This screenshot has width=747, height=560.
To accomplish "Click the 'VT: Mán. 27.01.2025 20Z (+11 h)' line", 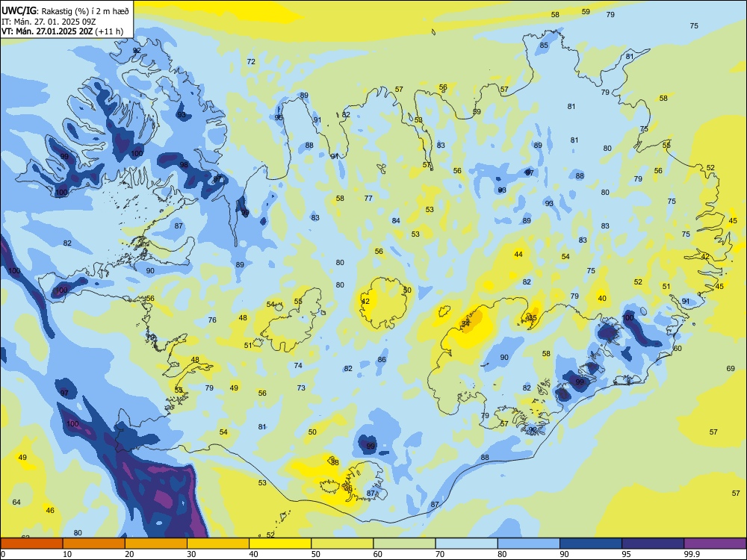I will point(62,31).
